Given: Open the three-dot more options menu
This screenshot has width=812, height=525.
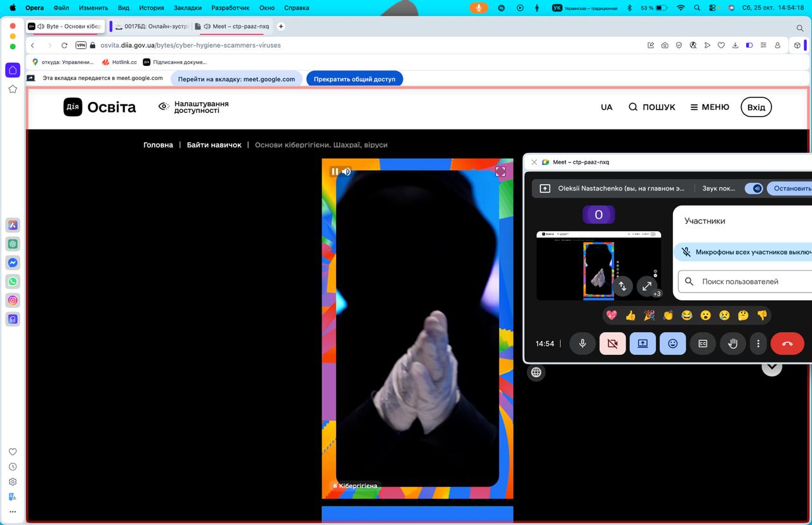Looking at the screenshot, I should coord(758,343).
